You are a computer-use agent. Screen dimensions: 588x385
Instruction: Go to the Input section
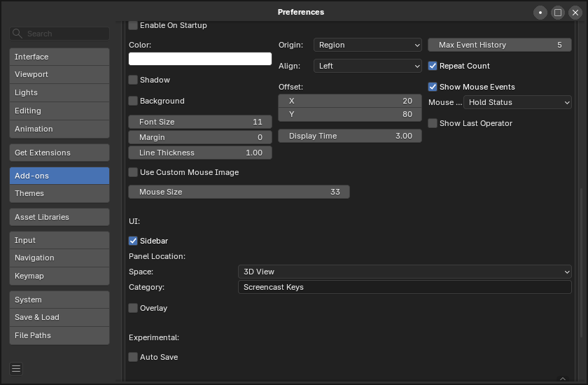click(x=59, y=240)
